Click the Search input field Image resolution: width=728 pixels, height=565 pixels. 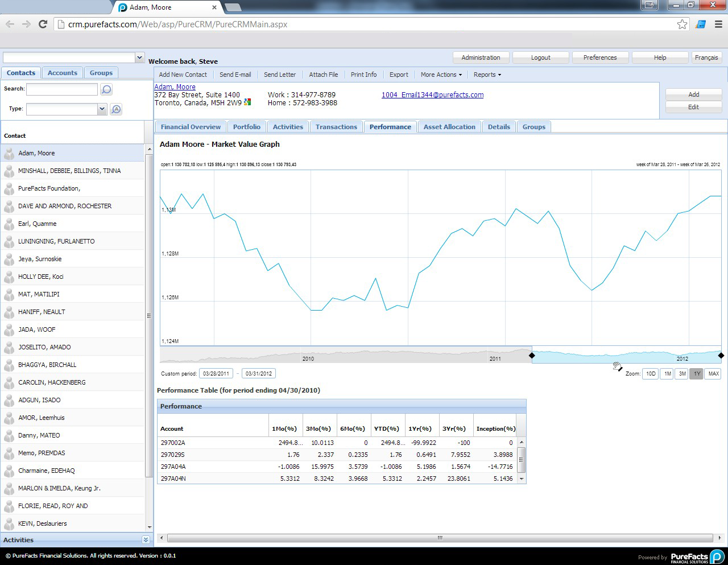62,89
